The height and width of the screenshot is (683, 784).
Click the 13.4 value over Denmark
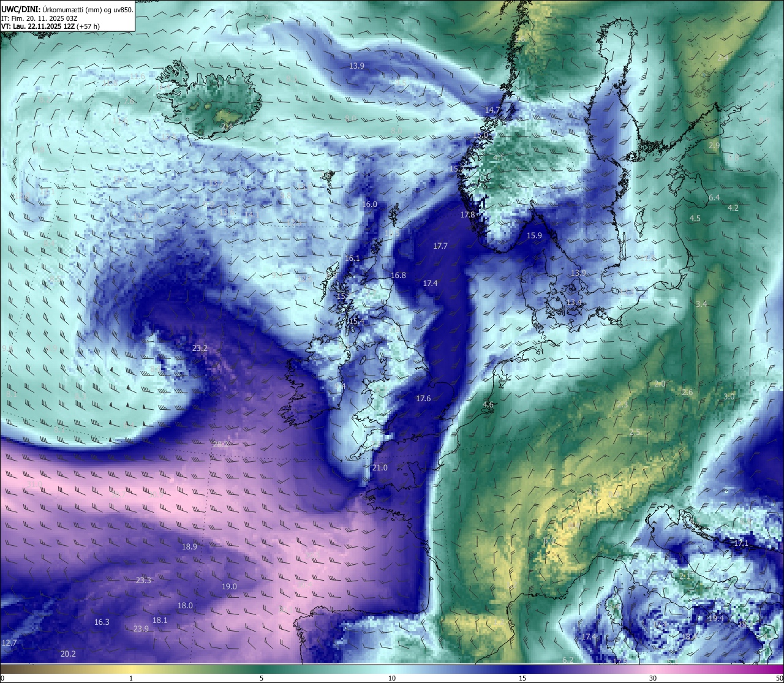pyautogui.click(x=574, y=303)
